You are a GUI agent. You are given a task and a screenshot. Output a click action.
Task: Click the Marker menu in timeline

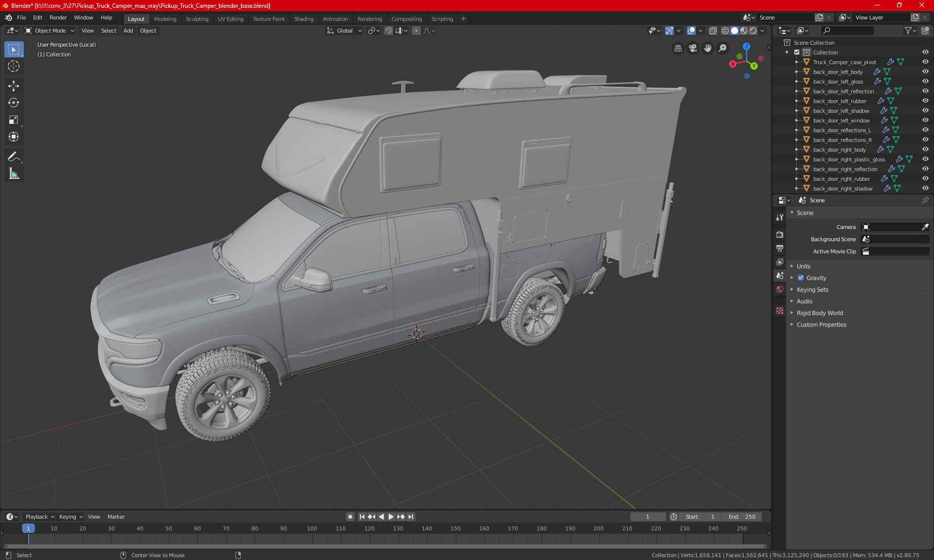pos(116,517)
